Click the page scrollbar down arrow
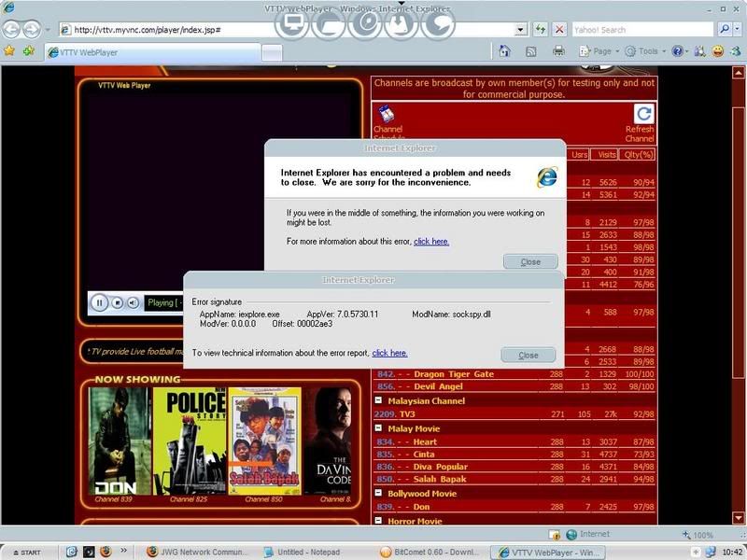 point(738,518)
